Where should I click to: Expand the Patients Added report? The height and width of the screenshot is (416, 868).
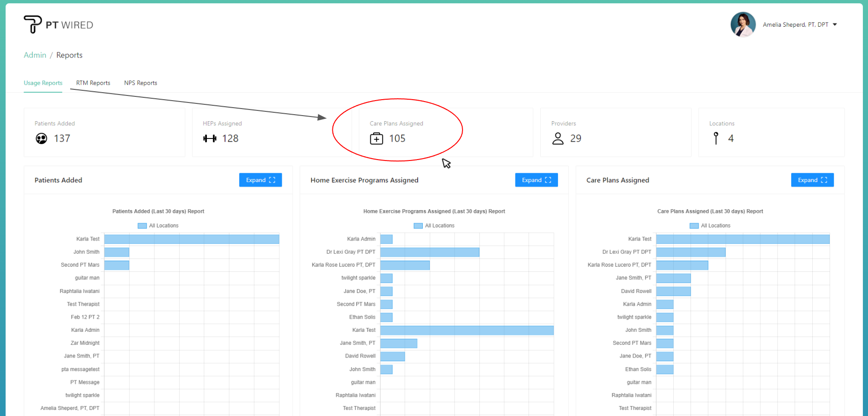(260, 180)
